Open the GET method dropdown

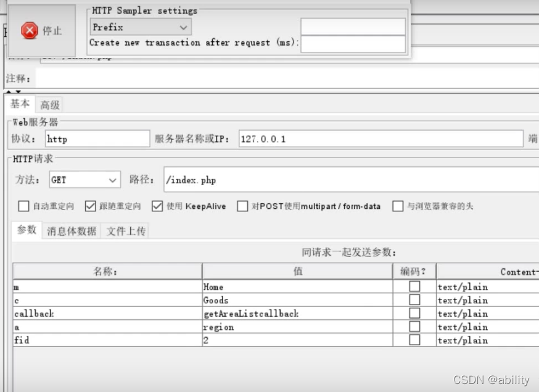pyautogui.click(x=85, y=180)
